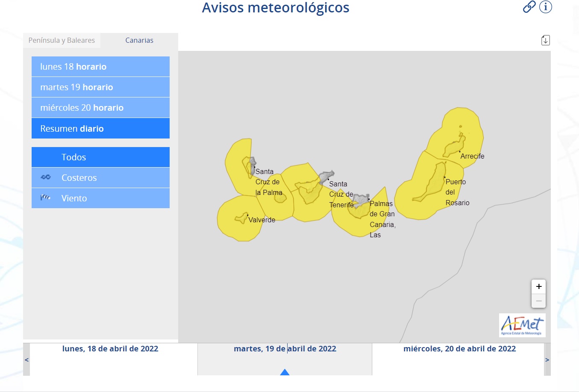Click the Avisos meteorológicos heading
The width and height of the screenshot is (579, 392).
276,8
